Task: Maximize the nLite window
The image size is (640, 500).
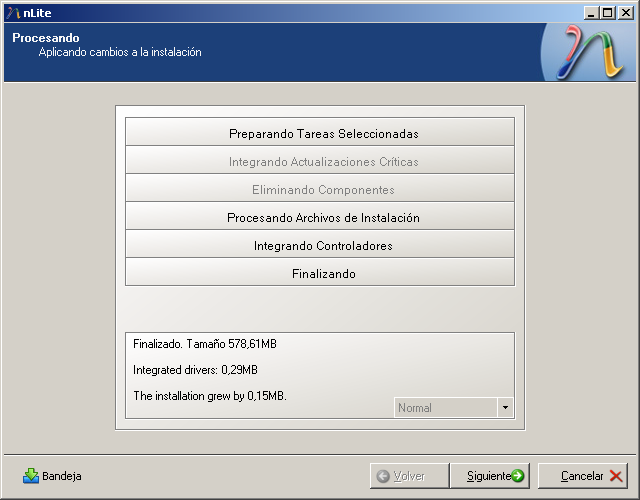Action: (608, 13)
